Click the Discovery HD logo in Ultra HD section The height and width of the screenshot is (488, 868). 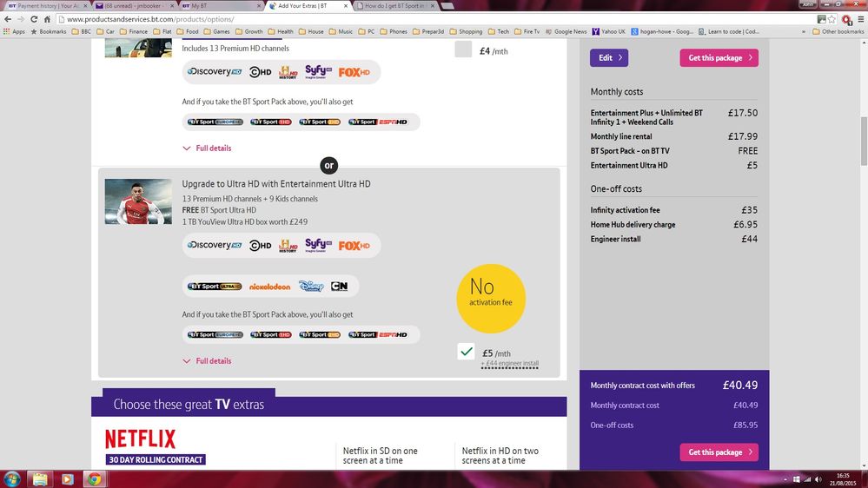coord(215,245)
